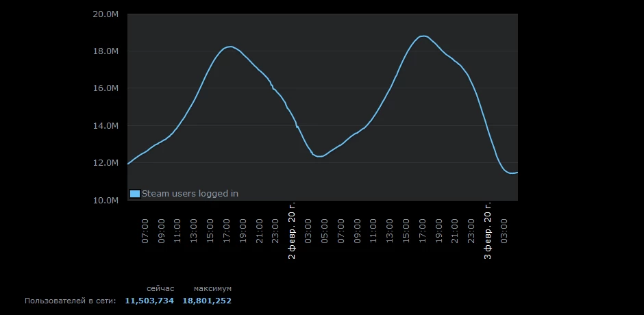The width and height of the screenshot is (644, 315).
Task: Select the 18.0M y-axis label
Action: 105,51
